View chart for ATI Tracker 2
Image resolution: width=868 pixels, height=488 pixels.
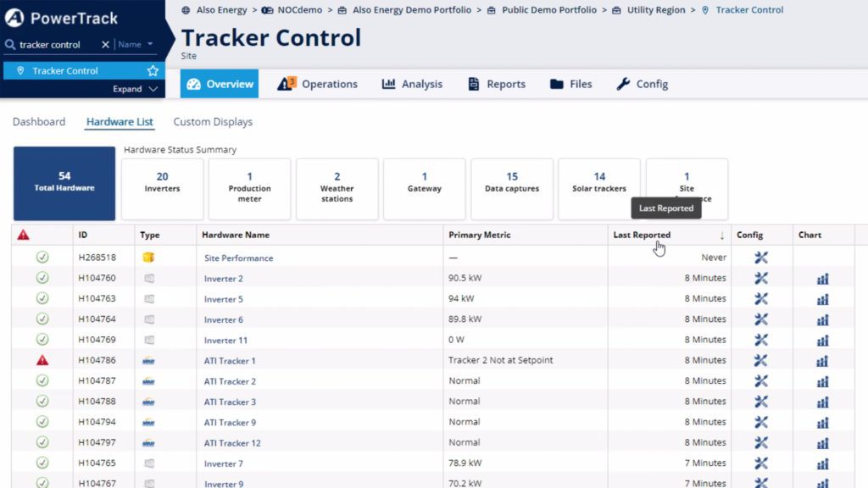822,381
